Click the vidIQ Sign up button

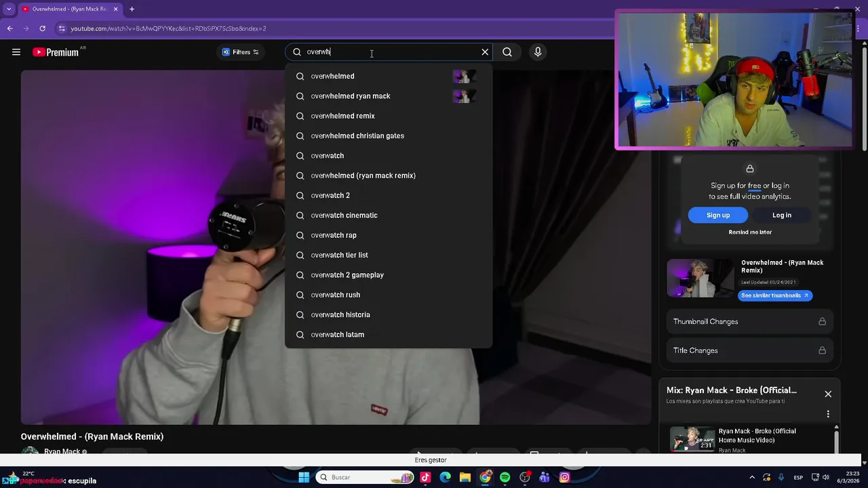[718, 215]
